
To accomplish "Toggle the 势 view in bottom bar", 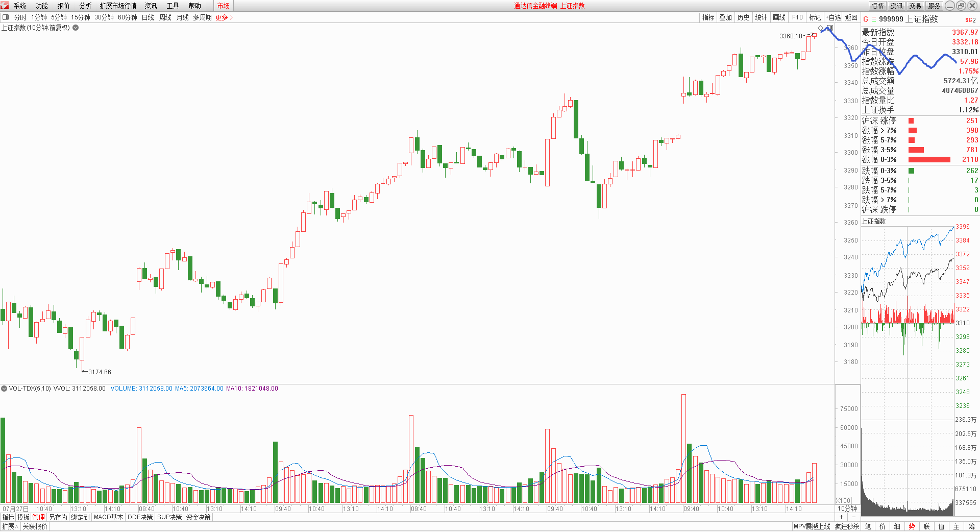I will click(x=912, y=526).
